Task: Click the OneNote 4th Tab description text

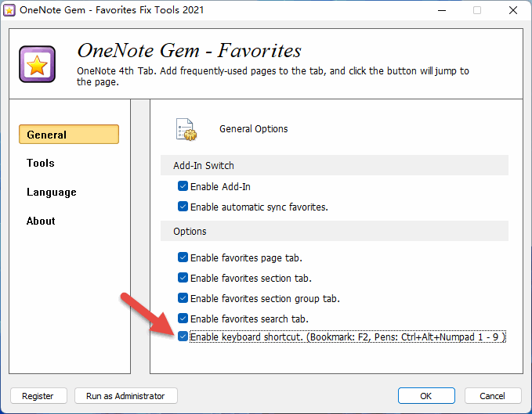Action: point(273,76)
